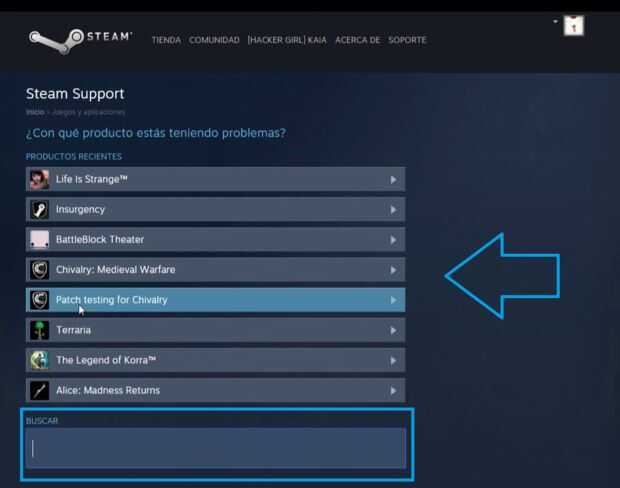The height and width of the screenshot is (488, 620).
Task: Click the Alice: Madness Returns icon
Action: [40, 390]
